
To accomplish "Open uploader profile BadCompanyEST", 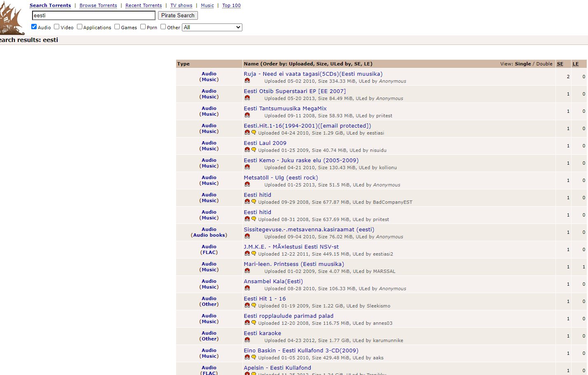I will [x=393, y=202].
